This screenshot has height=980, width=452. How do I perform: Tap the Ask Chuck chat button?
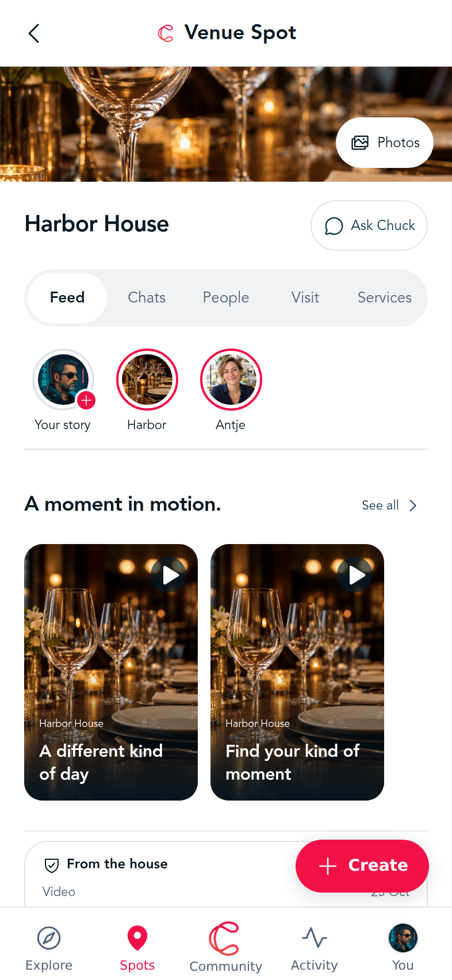369,225
